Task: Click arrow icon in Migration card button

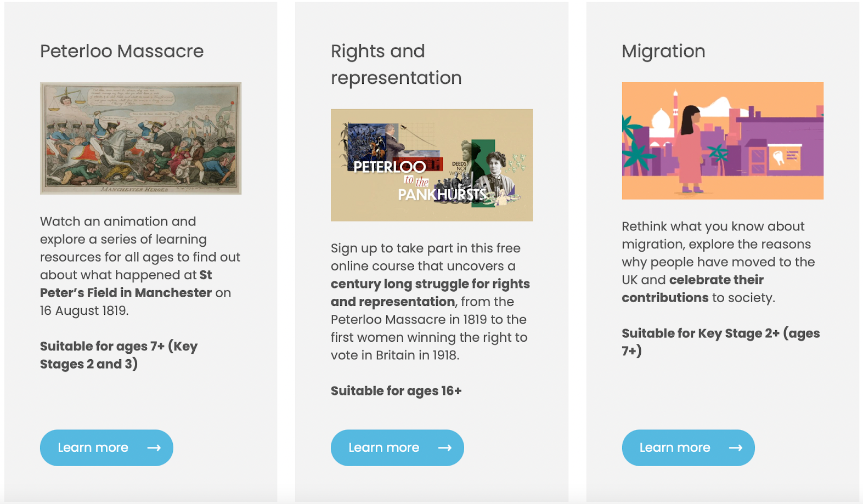Action: coord(736,448)
